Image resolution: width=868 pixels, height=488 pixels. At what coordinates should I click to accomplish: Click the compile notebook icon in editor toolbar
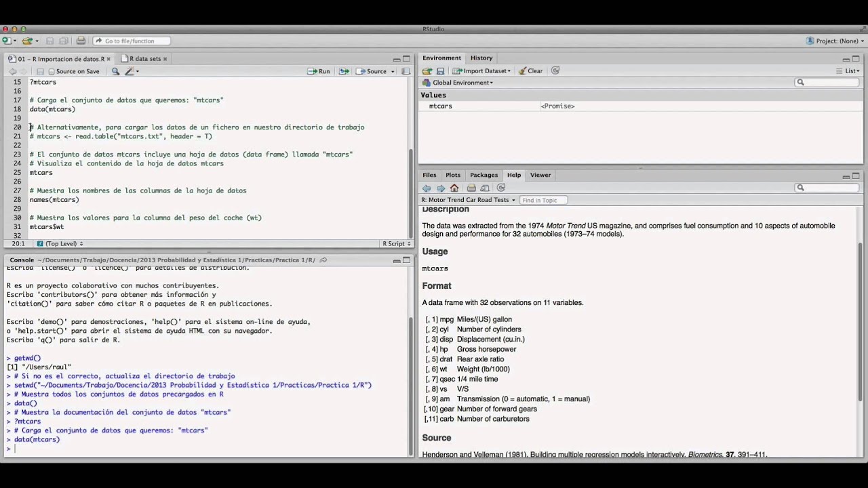point(406,71)
